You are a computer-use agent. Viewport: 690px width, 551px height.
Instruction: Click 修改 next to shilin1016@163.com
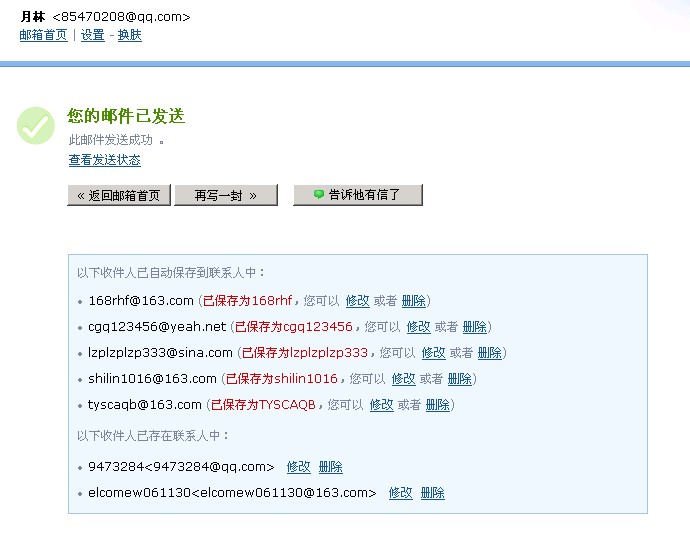pos(403,379)
